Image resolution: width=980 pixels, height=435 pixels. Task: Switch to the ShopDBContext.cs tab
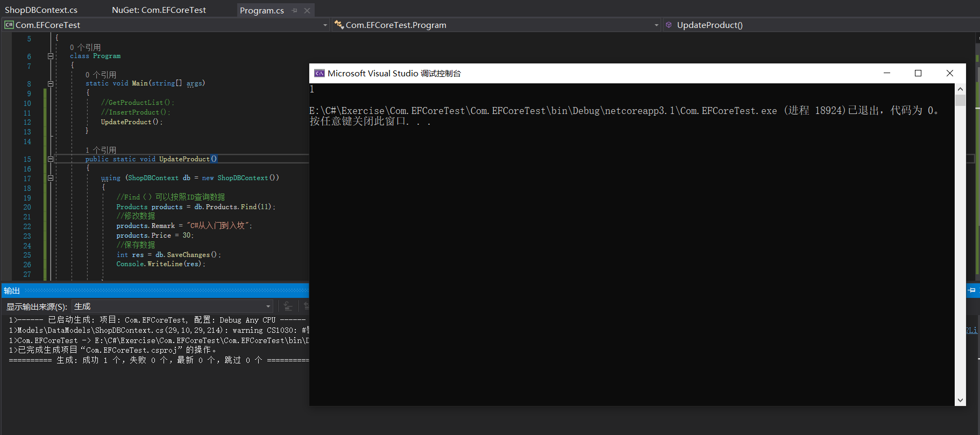41,10
